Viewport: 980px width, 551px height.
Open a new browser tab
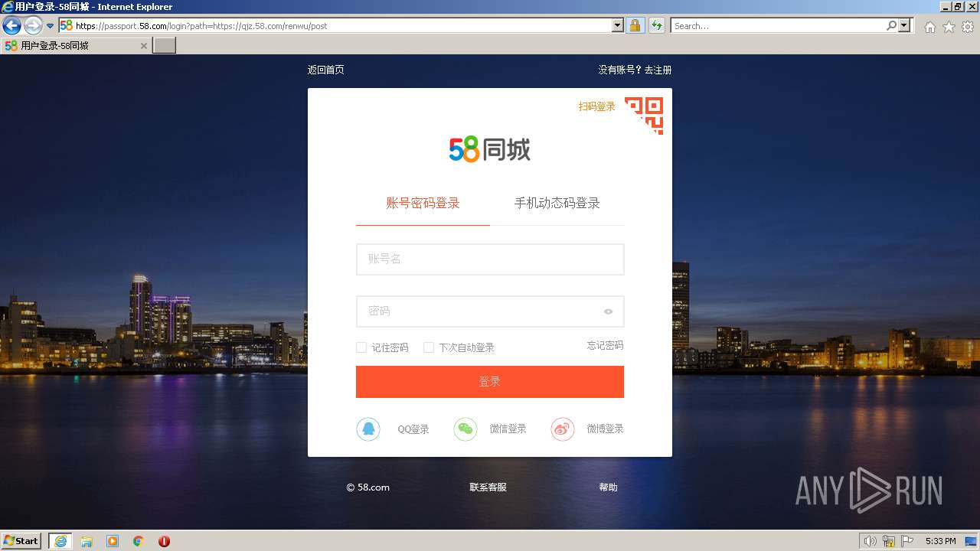point(165,46)
